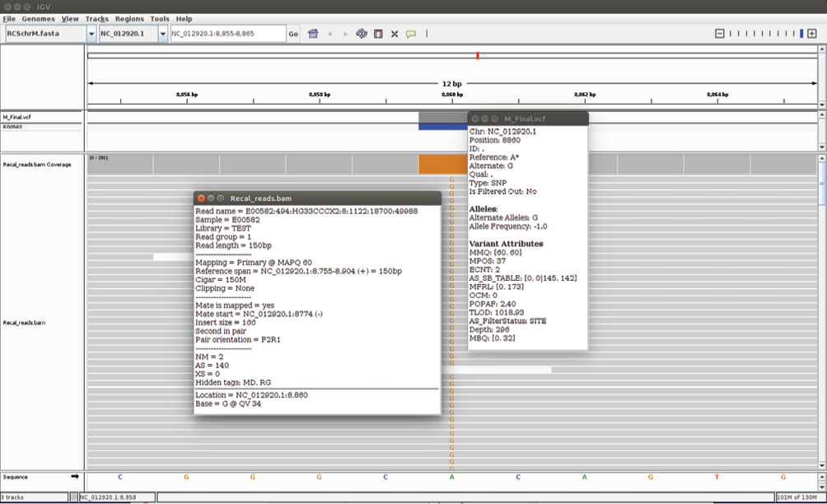The height and width of the screenshot is (504, 827).
Task: Expand the NC_012920.1 chromosome dropdown
Action: [161, 34]
